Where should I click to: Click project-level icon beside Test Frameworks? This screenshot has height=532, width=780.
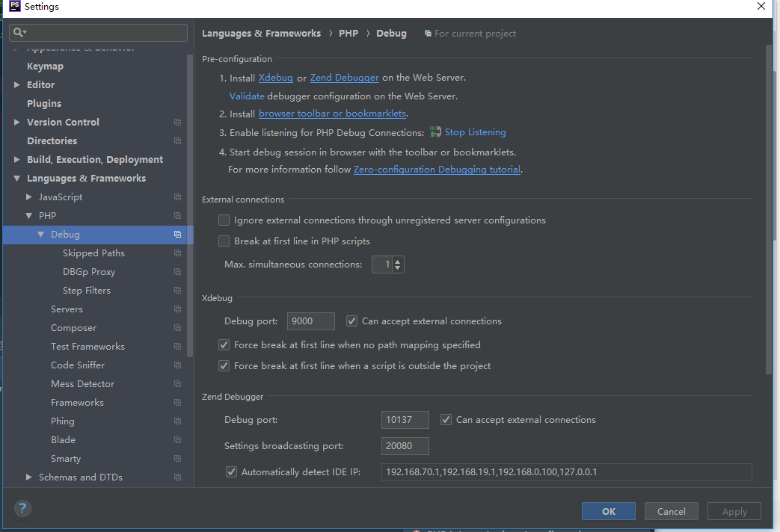coord(177,347)
